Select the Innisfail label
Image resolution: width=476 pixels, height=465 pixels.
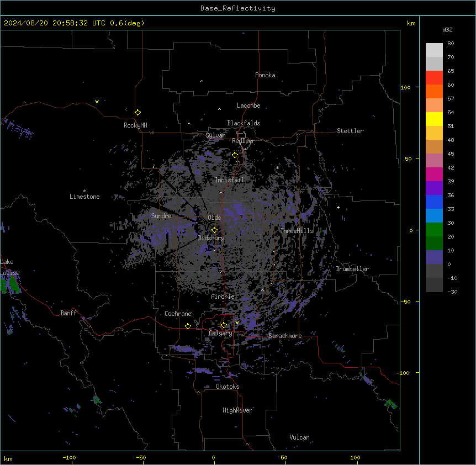[x=229, y=180]
